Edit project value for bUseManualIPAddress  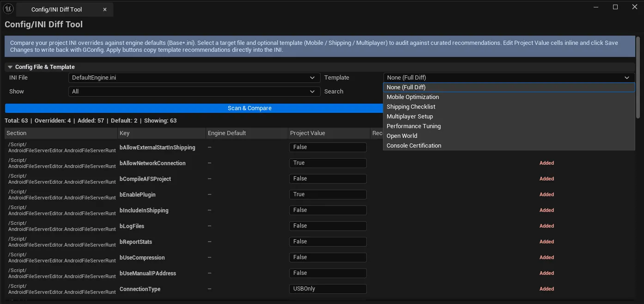328,273
